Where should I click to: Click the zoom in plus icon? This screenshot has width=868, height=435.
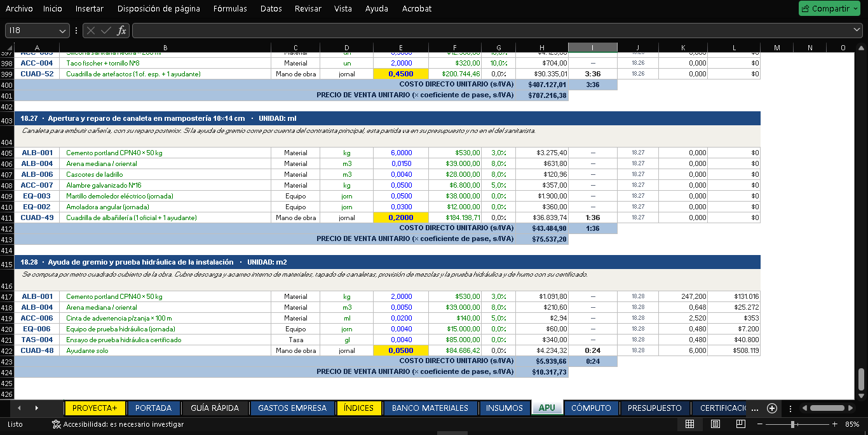point(834,424)
